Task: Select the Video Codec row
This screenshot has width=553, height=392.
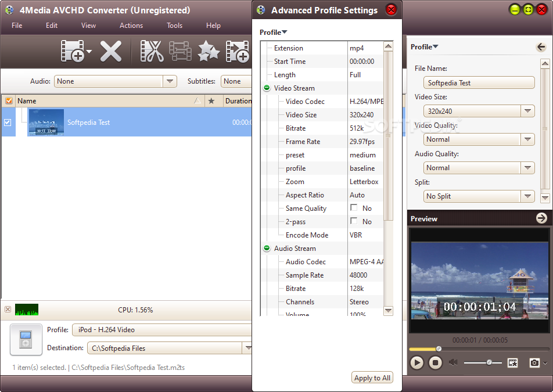Action: click(x=322, y=102)
